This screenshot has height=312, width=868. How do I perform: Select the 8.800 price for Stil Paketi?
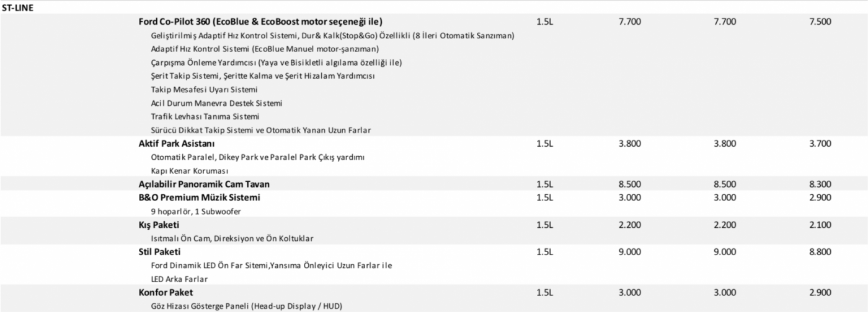tap(820, 252)
